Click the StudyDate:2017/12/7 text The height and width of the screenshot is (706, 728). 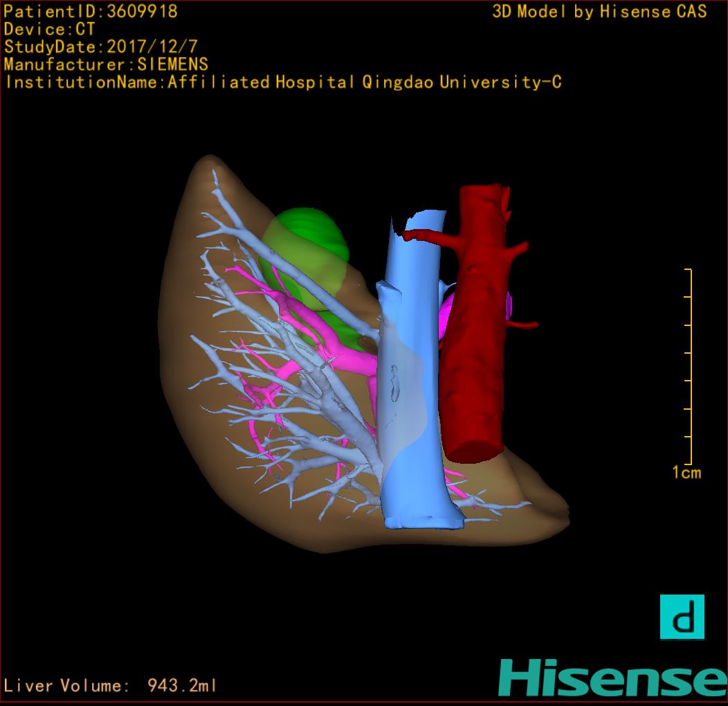point(101,47)
